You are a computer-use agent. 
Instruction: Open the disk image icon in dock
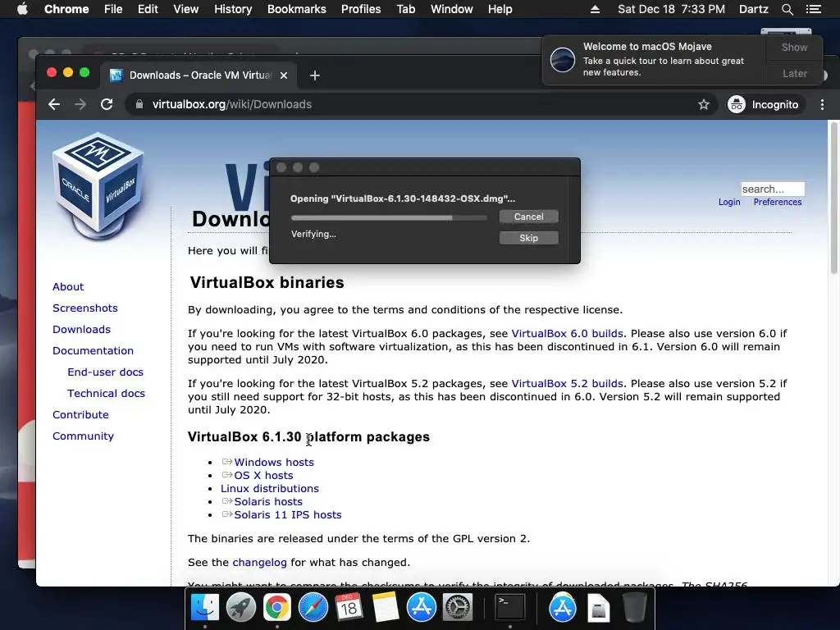(598, 608)
